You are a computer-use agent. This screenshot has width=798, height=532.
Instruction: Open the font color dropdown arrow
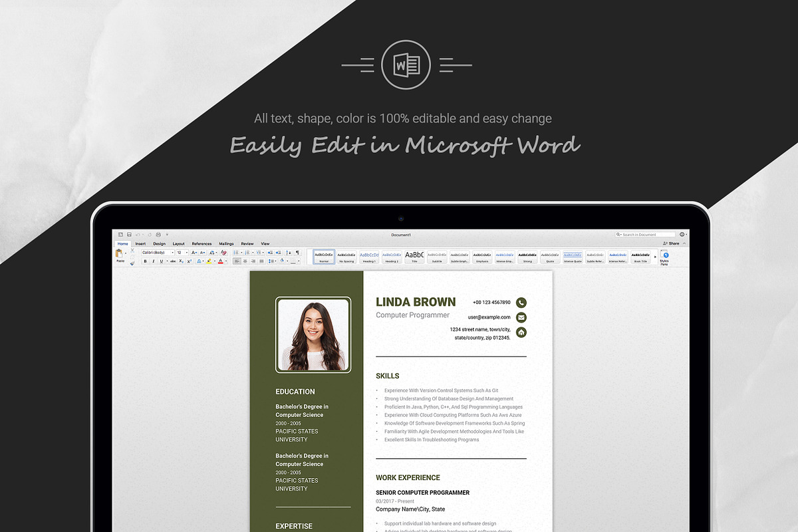tap(226, 261)
